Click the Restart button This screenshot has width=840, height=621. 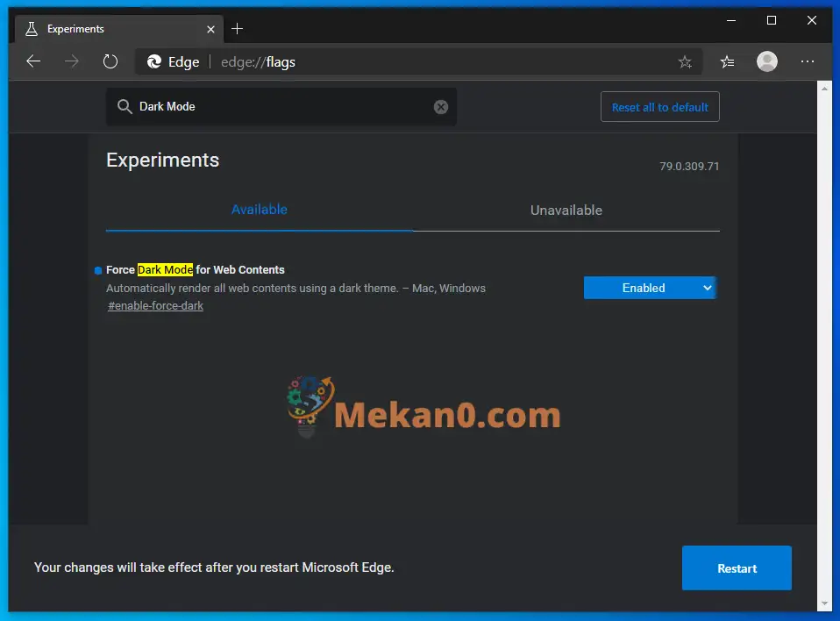736,568
